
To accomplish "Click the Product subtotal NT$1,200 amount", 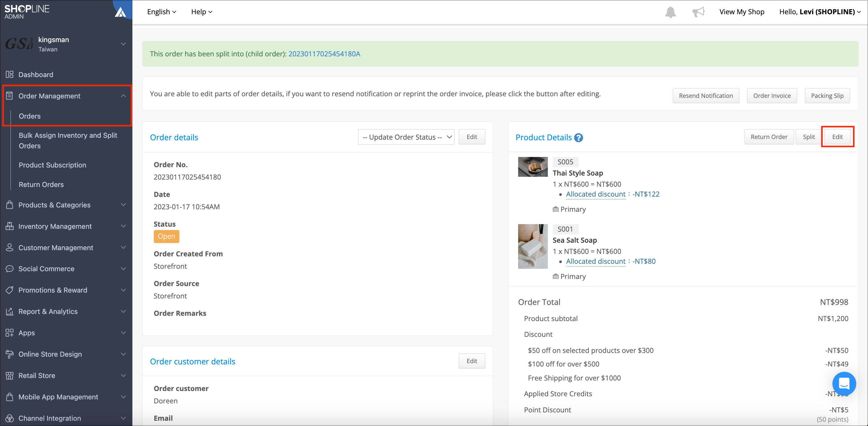I will point(833,318).
